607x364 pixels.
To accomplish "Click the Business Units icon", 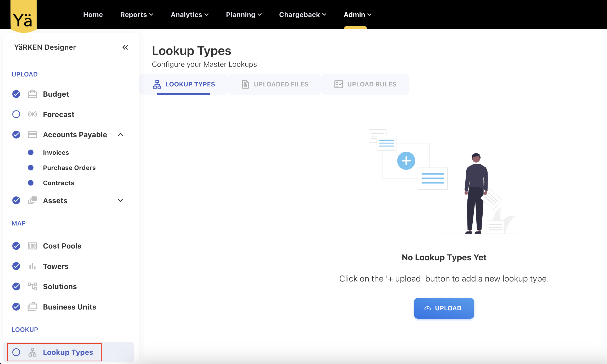I will [32, 307].
